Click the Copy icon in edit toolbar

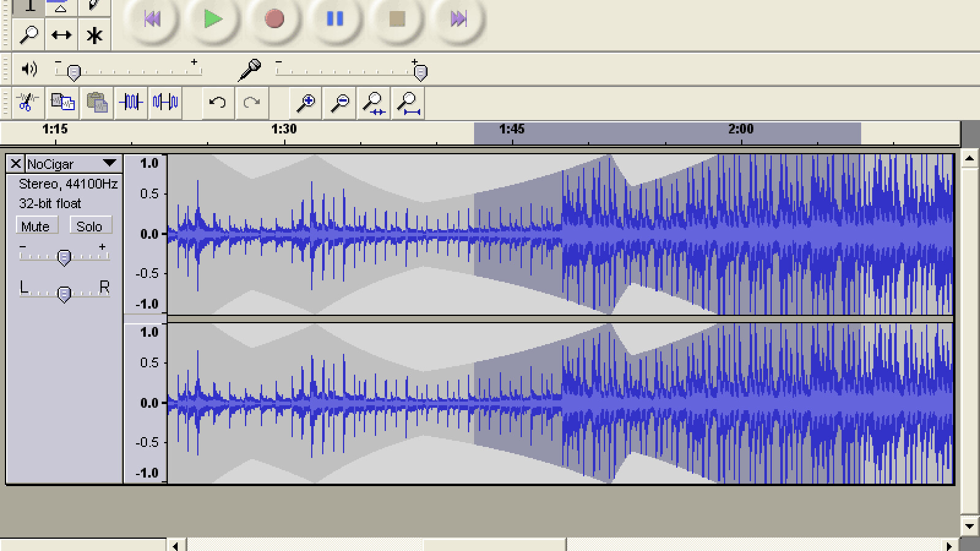click(x=62, y=102)
